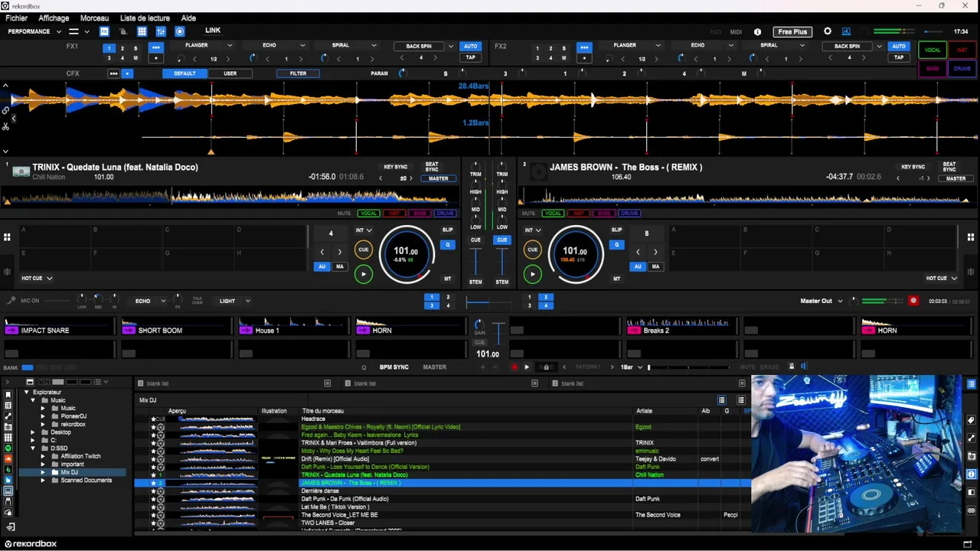Open deck 2 pad grid icon
The image size is (980, 551).
tap(972, 237)
